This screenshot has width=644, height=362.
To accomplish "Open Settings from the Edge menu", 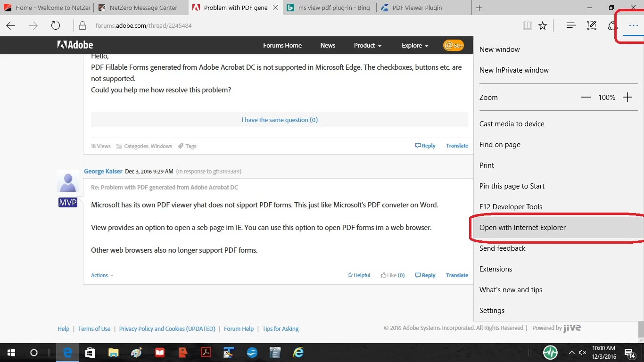I will click(558, 311).
